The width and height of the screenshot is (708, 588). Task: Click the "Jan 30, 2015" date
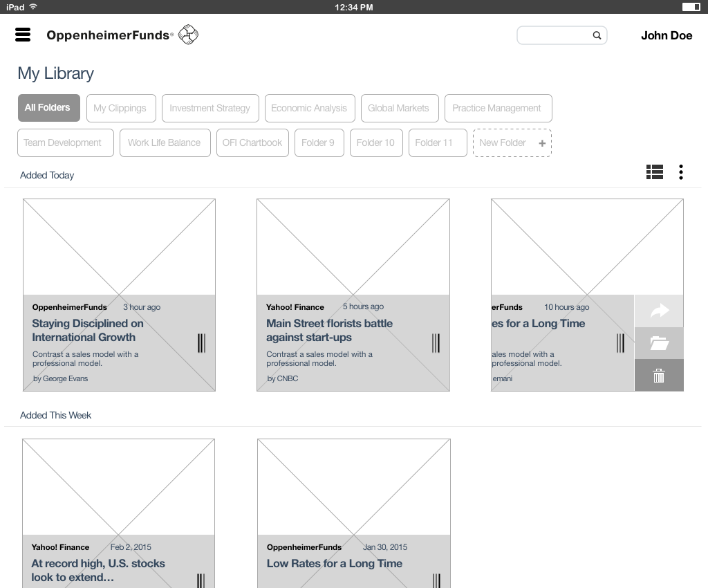(385, 547)
